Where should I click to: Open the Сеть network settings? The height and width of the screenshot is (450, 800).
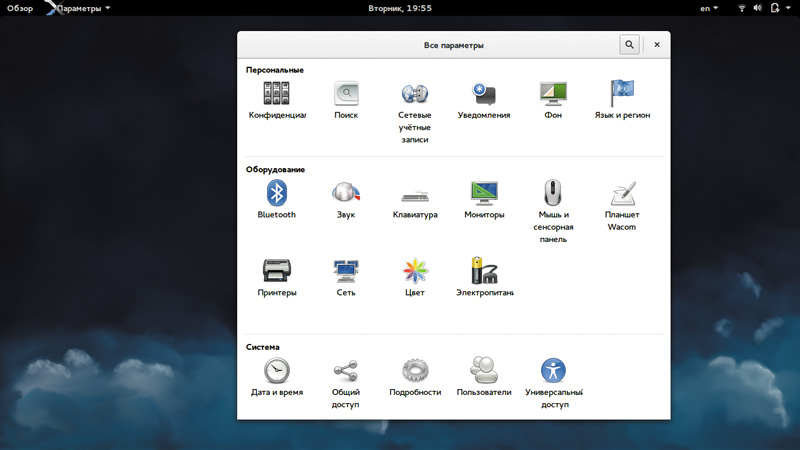(x=346, y=278)
